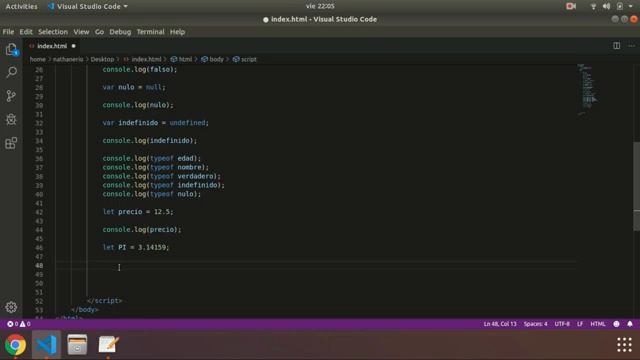Open the network status icon

point(593,6)
